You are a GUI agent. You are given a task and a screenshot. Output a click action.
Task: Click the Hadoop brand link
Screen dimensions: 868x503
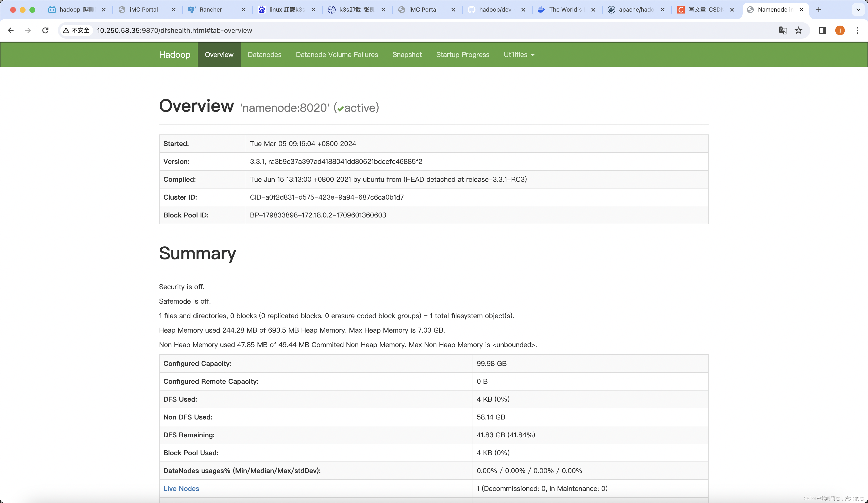pyautogui.click(x=175, y=55)
